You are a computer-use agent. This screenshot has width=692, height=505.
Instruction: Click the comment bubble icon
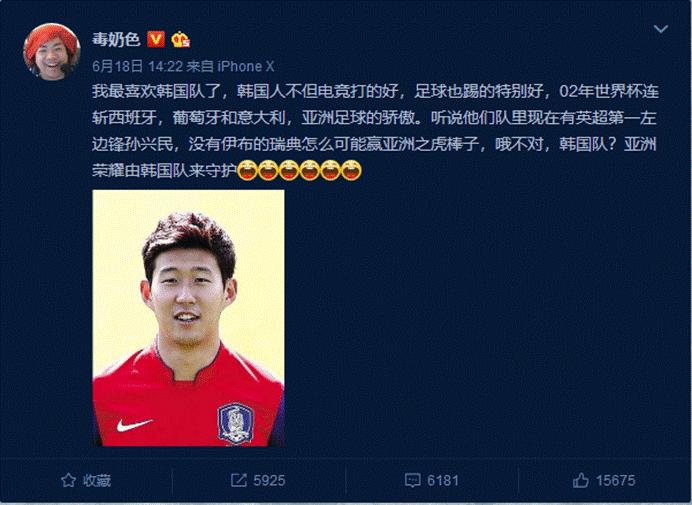pos(412,480)
